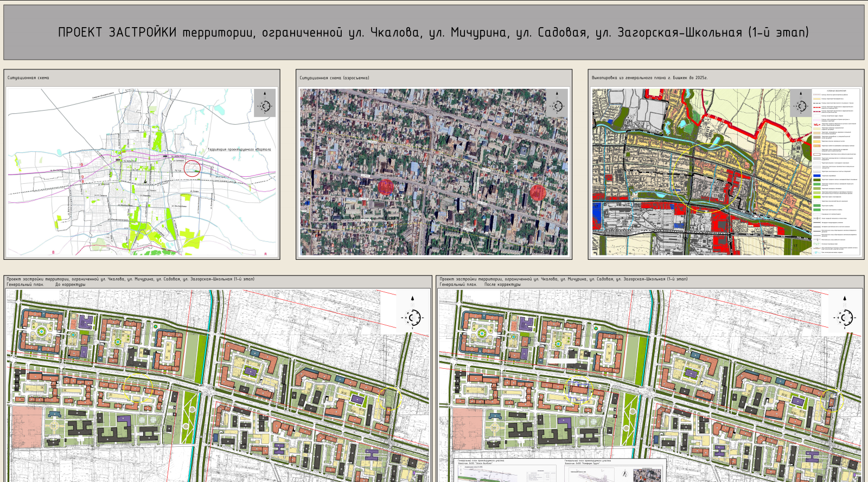Click the Территория проектируемого квартала map label
Viewport: 868px width, 482px height.
239,150
